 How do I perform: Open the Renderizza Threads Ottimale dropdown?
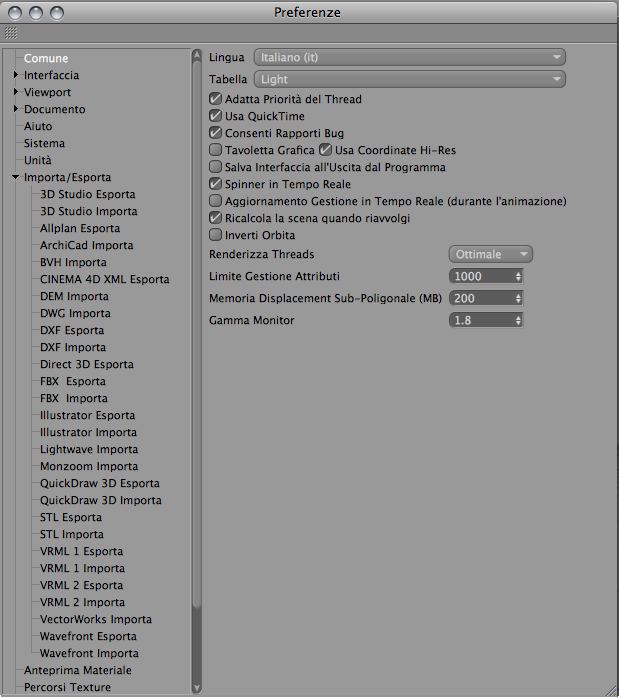coord(490,254)
